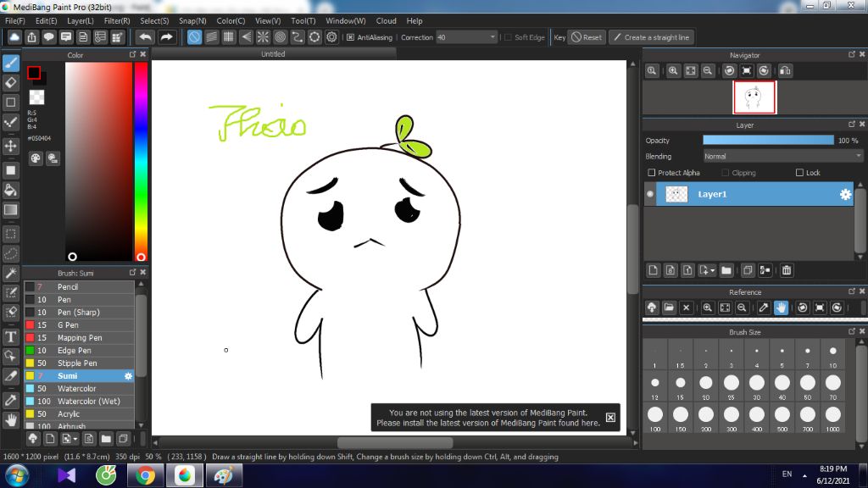Toggle the Soft Edge checkbox
868x488 pixels.
509,37
